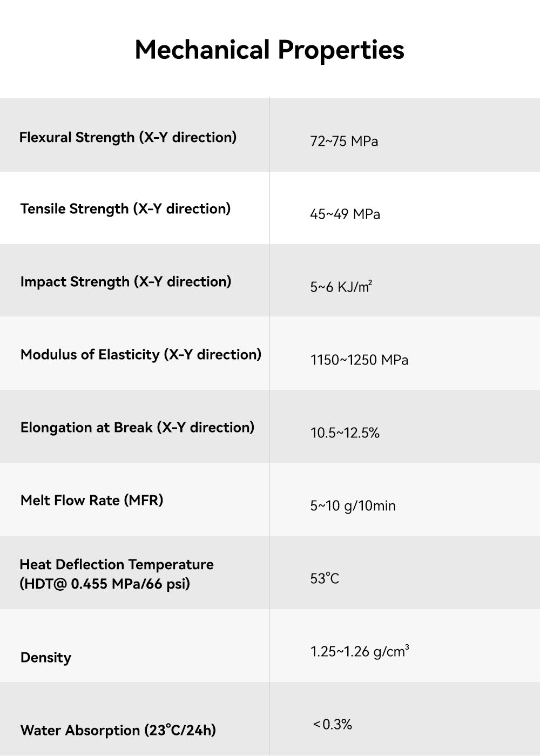
Task: Click the 72~75 MPa value
Action: pyautogui.click(x=344, y=141)
